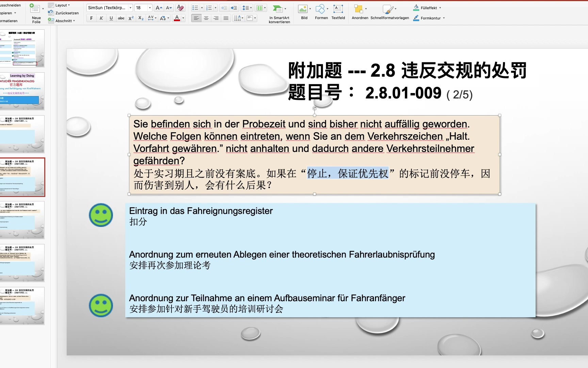Viewport: 588px width, 368px height.
Task: Open the vertical text alignment menu
Action: coord(251,18)
